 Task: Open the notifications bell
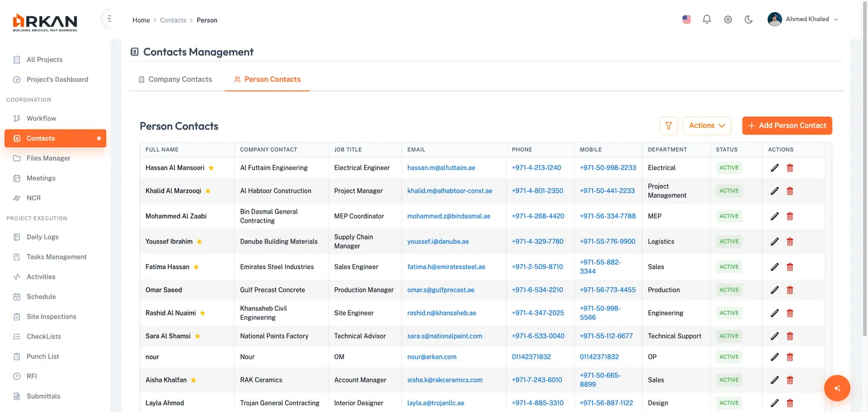pos(706,19)
